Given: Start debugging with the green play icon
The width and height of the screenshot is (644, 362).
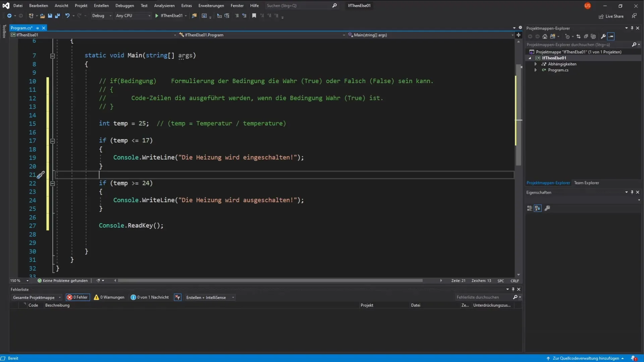Looking at the screenshot, I should pos(157,16).
